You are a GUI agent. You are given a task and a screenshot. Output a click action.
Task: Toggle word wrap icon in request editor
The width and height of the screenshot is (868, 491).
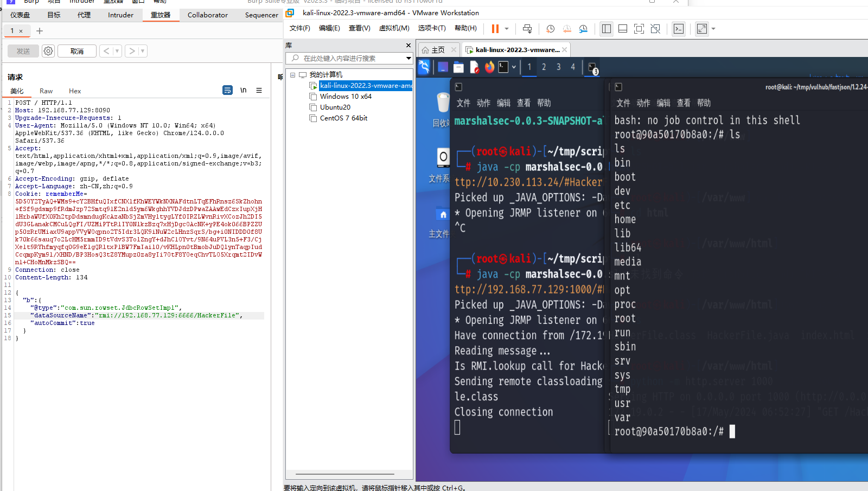(228, 90)
